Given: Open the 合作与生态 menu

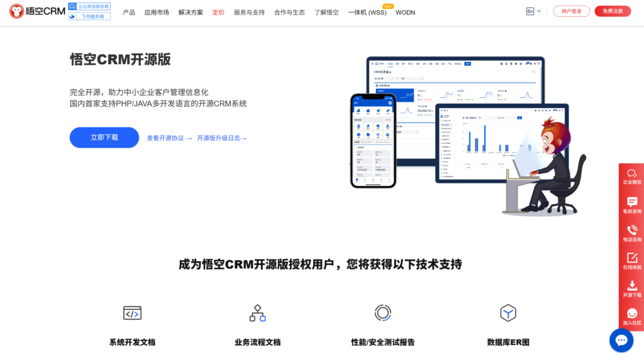Looking at the screenshot, I should 289,13.
